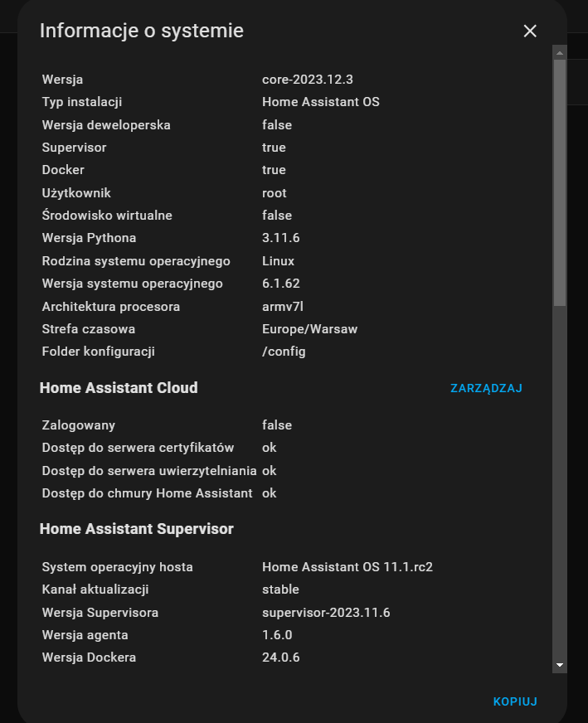This screenshot has height=723, width=588.
Task: Click the Home Assistant Cloud heading
Action: click(x=119, y=388)
